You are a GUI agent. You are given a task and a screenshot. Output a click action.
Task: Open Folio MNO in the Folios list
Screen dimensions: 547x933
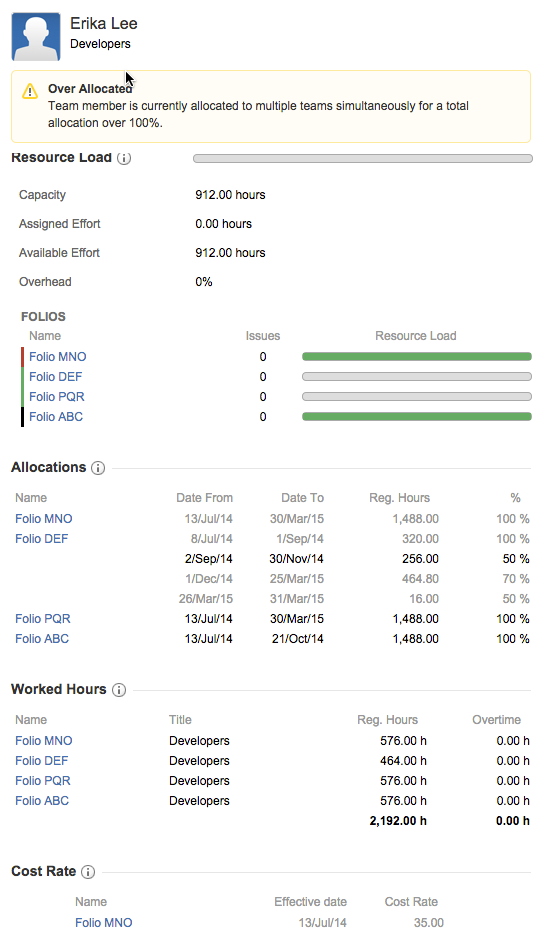pyautogui.click(x=58, y=357)
